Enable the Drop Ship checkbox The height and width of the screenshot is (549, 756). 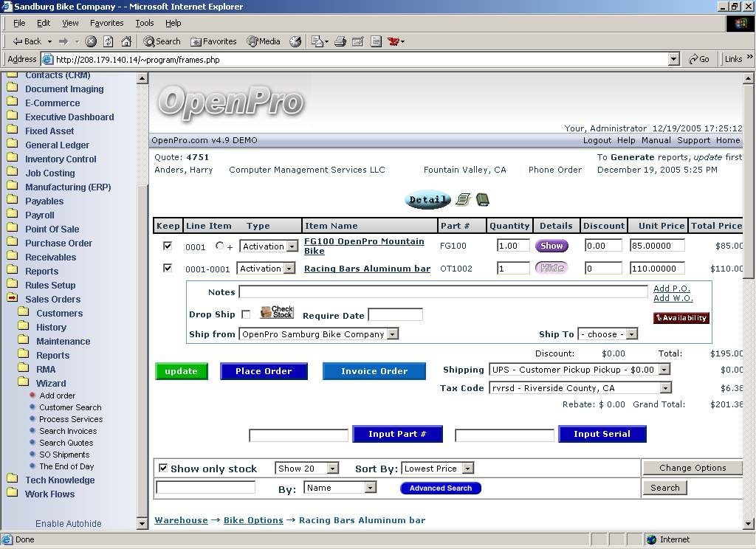click(x=246, y=314)
